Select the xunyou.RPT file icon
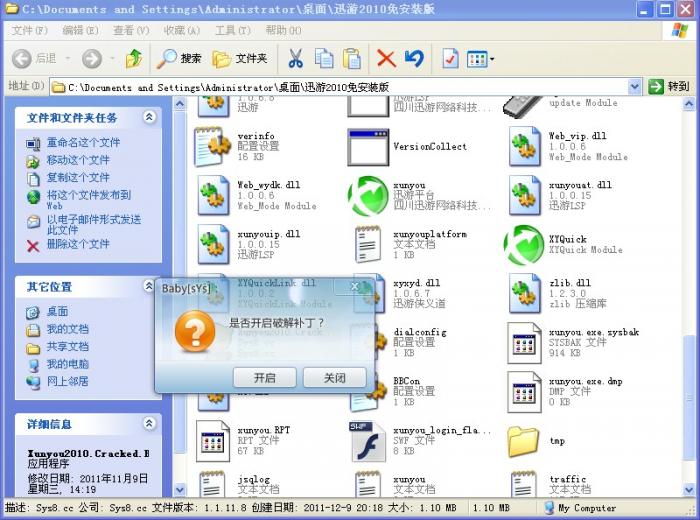 pos(212,441)
